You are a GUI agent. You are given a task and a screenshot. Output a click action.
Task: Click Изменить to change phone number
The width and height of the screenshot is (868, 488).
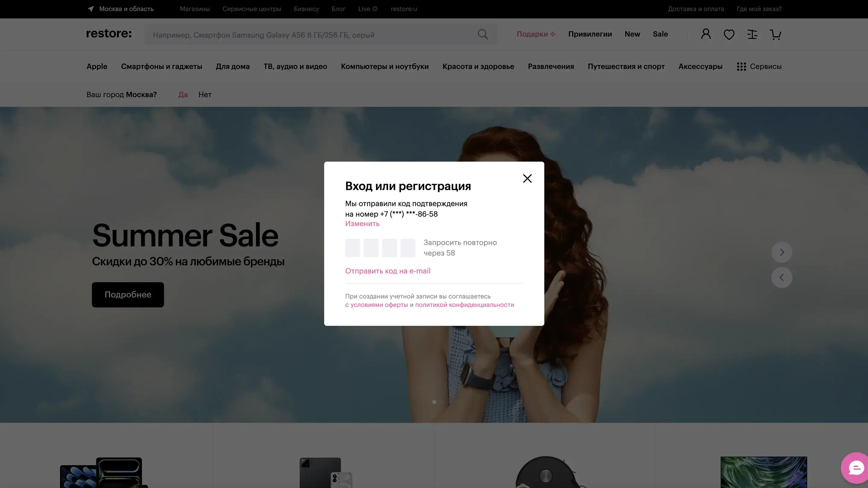click(362, 224)
